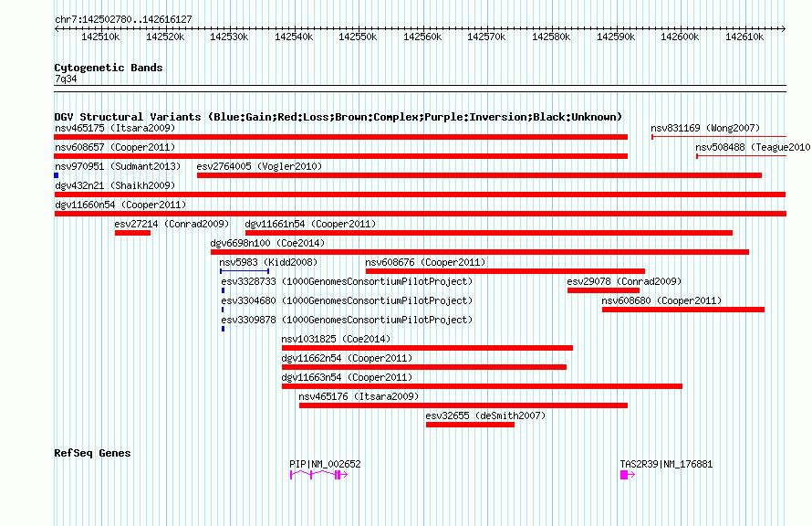Select the dgv432n21 (Shaikh2009) loss bar
Viewport: 812px width, 526px height.
tap(420, 195)
